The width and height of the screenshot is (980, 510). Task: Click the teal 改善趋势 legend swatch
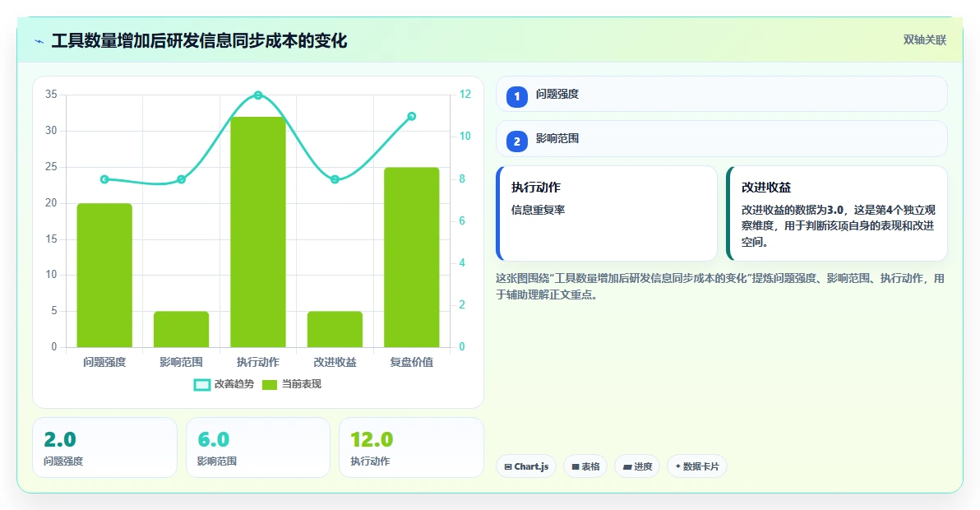(x=202, y=385)
